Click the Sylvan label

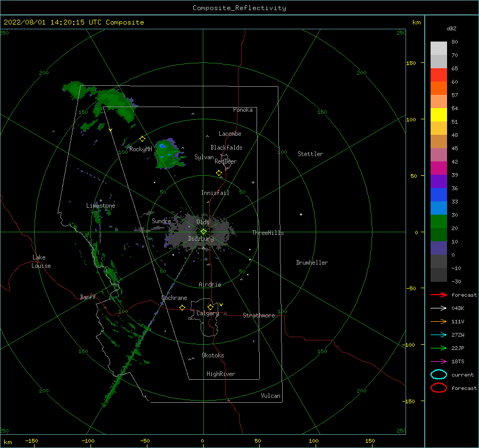point(204,158)
